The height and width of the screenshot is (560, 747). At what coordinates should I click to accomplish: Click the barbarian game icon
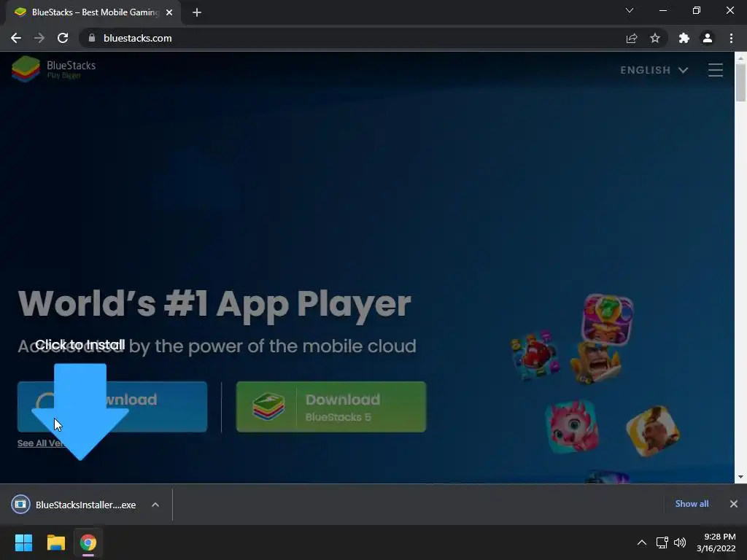pyautogui.click(x=596, y=363)
